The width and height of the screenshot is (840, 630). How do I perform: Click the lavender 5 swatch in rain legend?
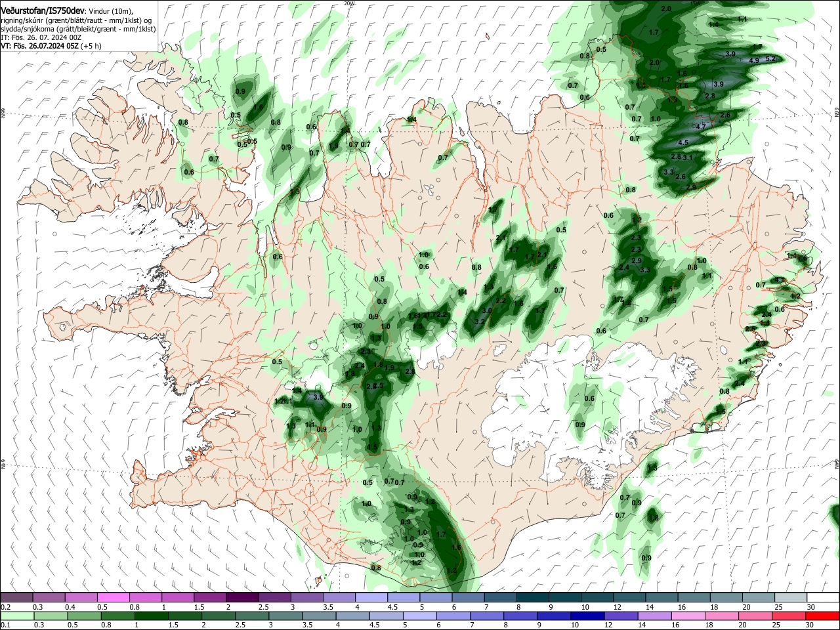click(x=419, y=616)
